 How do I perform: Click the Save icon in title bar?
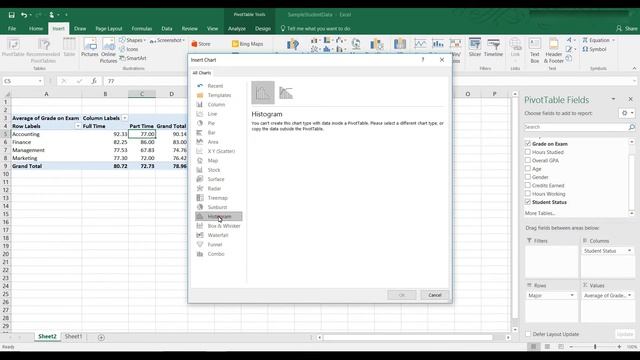(x=11, y=15)
